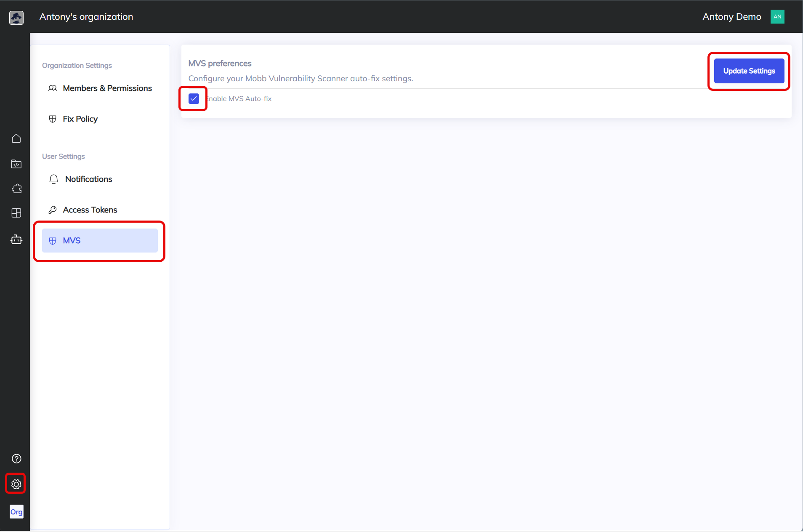The height and width of the screenshot is (532, 803).
Task: Go to the Home page icon
Action: click(16, 138)
